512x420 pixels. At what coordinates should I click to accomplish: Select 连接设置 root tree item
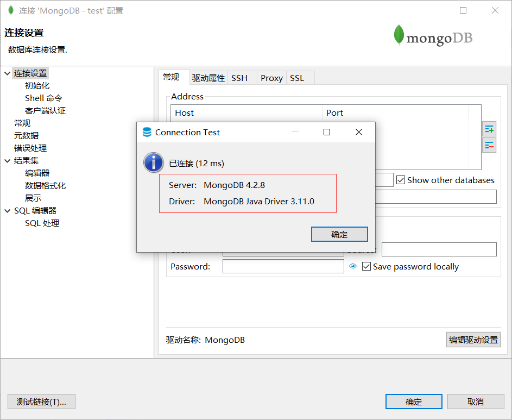point(30,73)
